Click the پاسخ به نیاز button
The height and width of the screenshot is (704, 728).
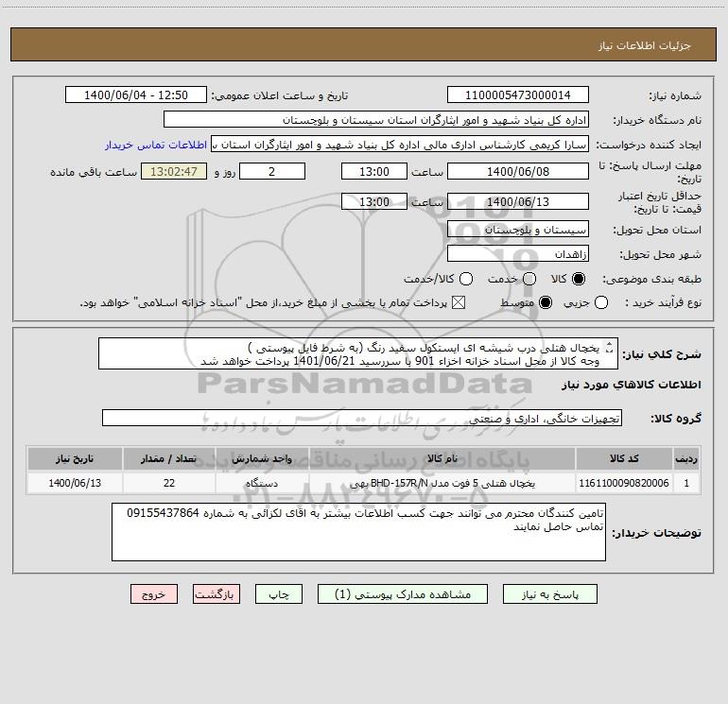pos(549,594)
